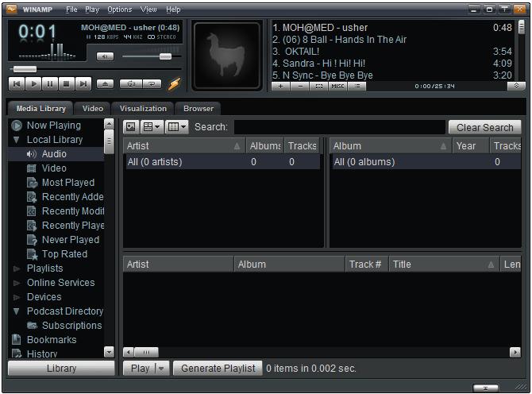Image resolution: width=532 pixels, height=394 pixels.
Task: Click the llama album art thumbnail
Action: pos(226,56)
